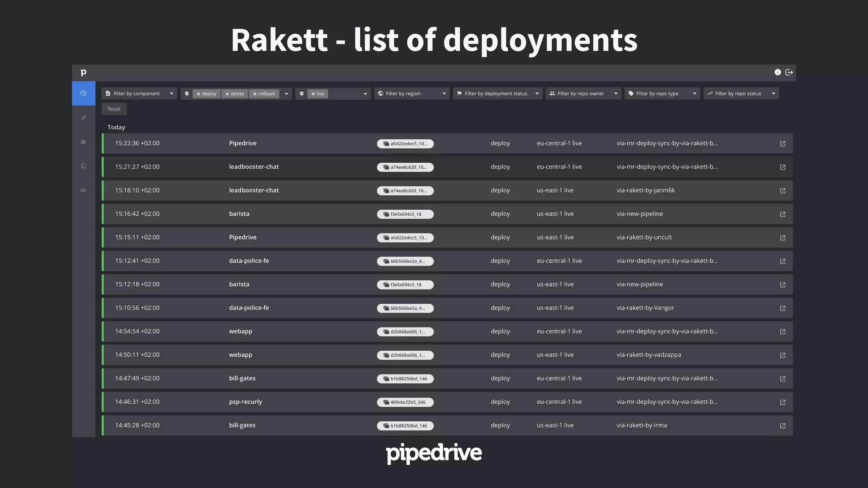This screenshot has height=488, width=868.
Task: Open external link for 15:16:42 barista row
Action: coord(783,214)
